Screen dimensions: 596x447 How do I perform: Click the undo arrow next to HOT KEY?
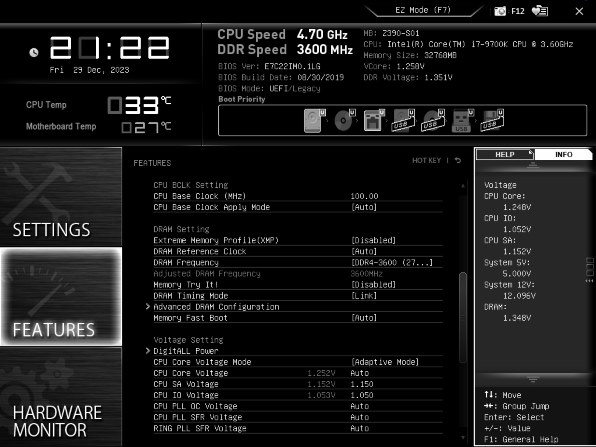[x=458, y=160]
